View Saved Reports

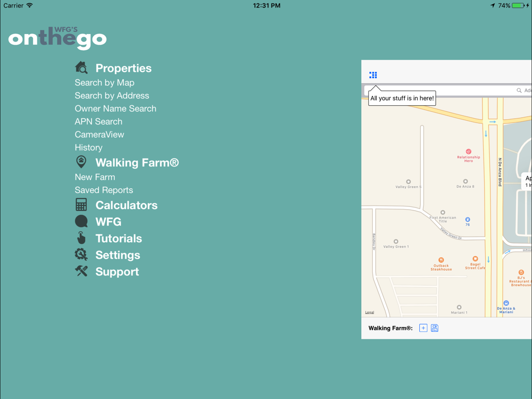tap(104, 190)
